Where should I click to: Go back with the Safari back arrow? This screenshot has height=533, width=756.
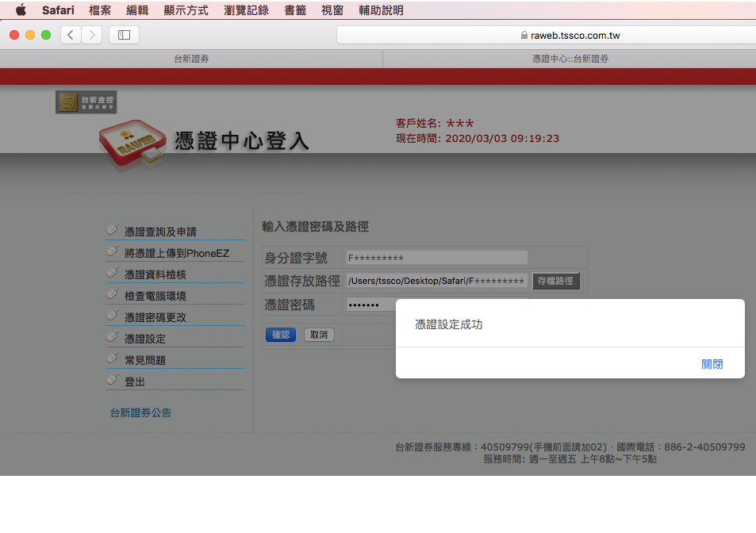pyautogui.click(x=71, y=35)
